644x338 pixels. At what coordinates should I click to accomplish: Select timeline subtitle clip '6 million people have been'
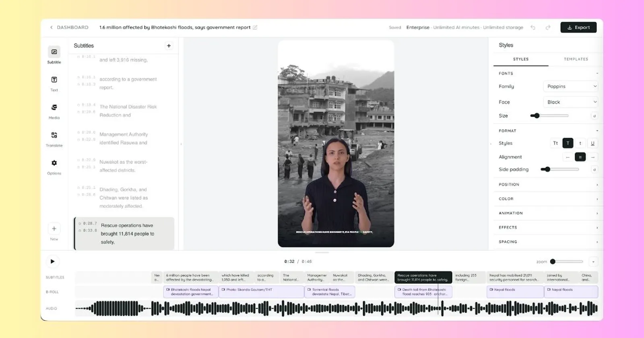(x=191, y=278)
